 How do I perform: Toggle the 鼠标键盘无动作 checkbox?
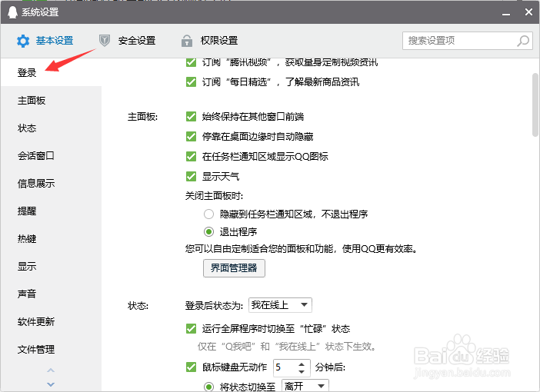click(x=191, y=367)
